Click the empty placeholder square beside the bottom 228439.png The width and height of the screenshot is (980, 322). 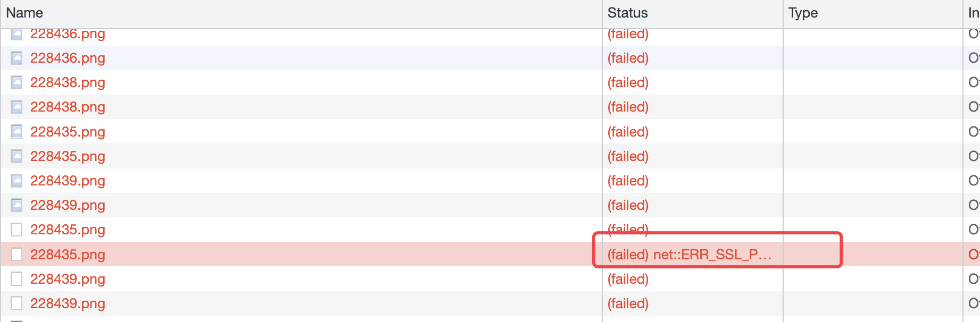(x=17, y=303)
